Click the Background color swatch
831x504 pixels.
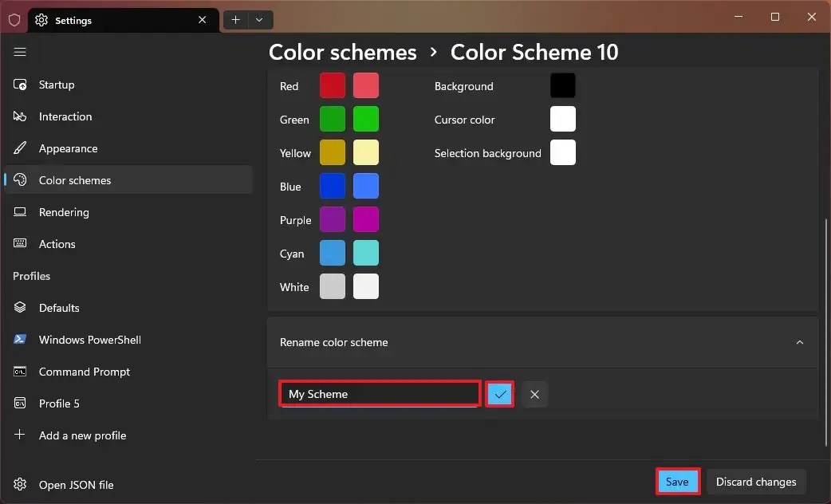point(563,85)
